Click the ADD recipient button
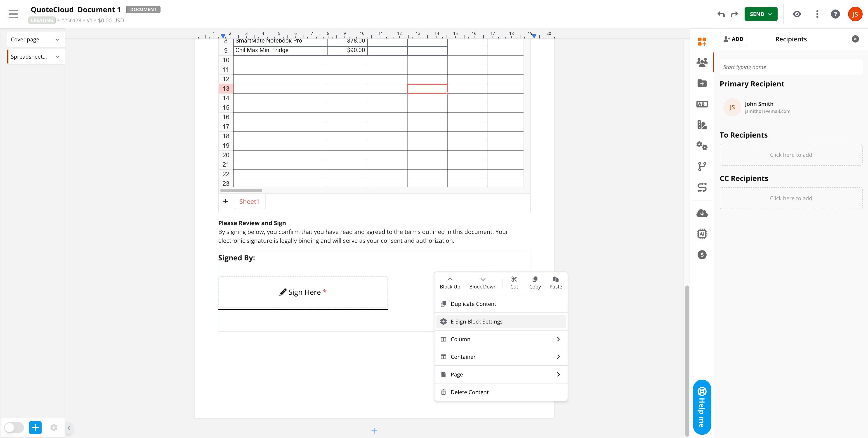868x438 pixels. pos(733,39)
